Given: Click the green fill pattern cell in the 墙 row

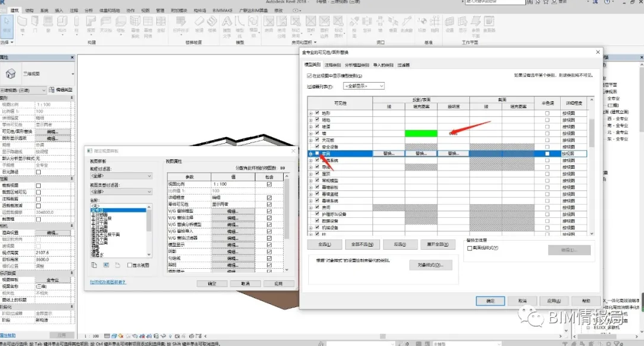Looking at the screenshot, I should (421, 133).
